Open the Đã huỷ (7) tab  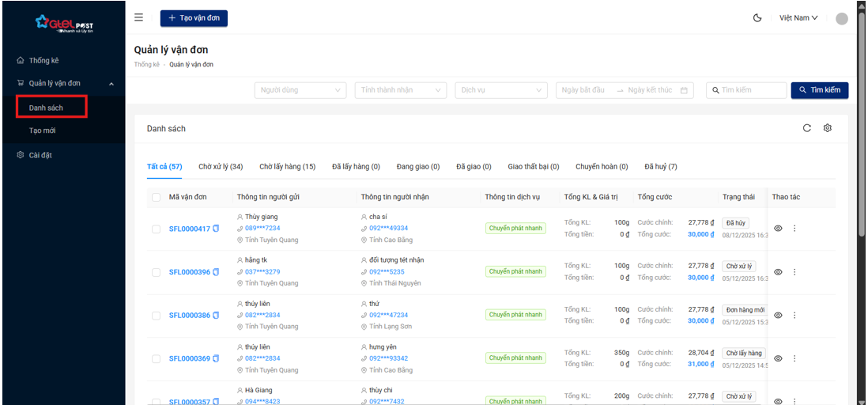pos(660,167)
